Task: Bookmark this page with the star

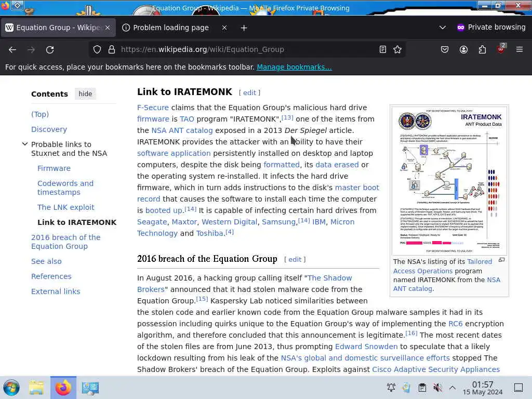Action: point(397,49)
